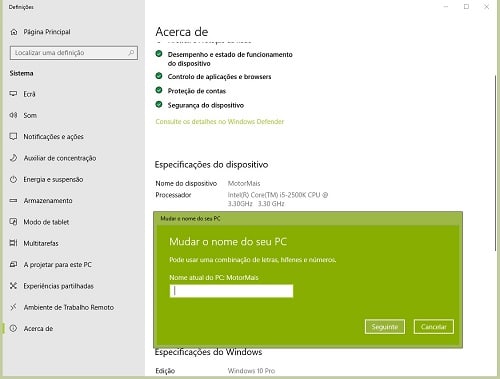
Task: Click the Intel Core i5-2500K processor text
Action: pyautogui.click(x=278, y=199)
